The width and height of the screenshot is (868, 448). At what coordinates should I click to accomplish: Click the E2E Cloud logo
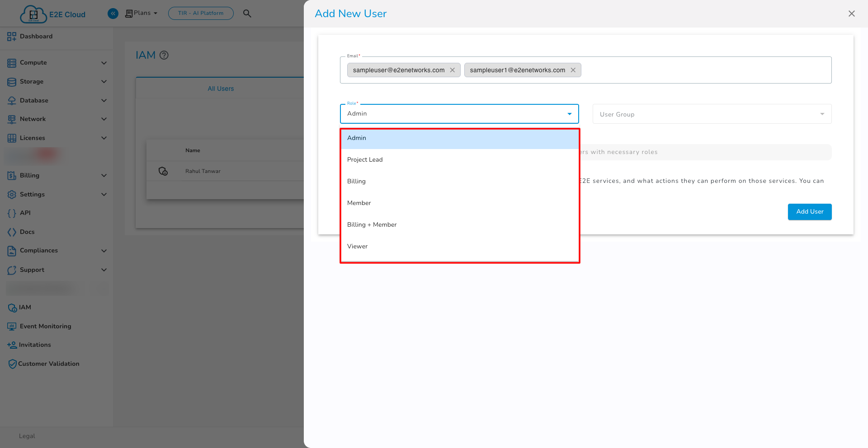52,14
